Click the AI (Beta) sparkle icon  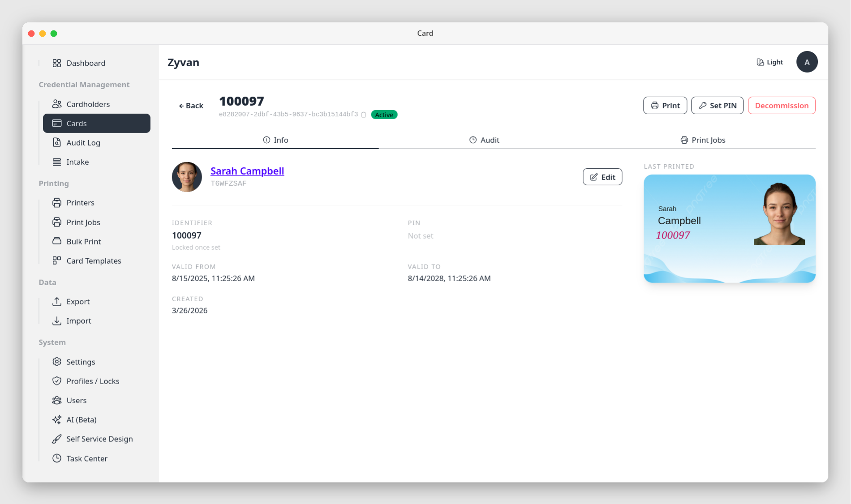coord(57,419)
